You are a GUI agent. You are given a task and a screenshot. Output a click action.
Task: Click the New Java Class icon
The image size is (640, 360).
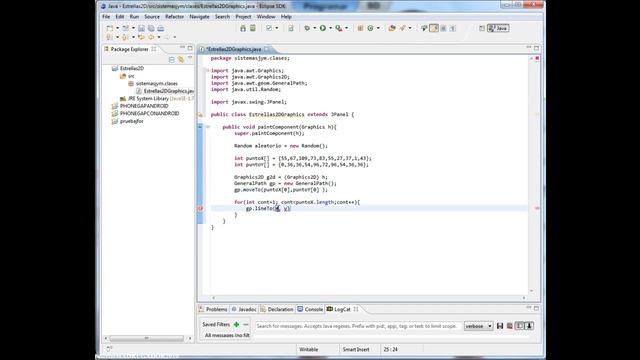point(371,28)
